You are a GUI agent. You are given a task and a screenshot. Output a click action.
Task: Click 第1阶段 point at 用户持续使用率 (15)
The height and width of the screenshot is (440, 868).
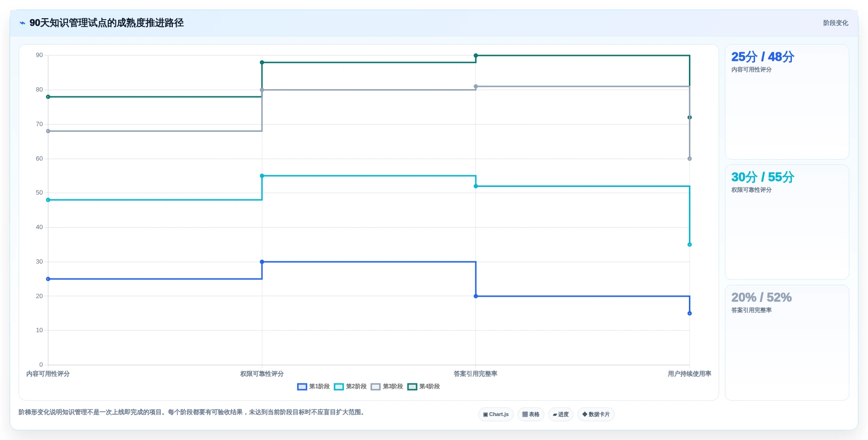coord(689,313)
